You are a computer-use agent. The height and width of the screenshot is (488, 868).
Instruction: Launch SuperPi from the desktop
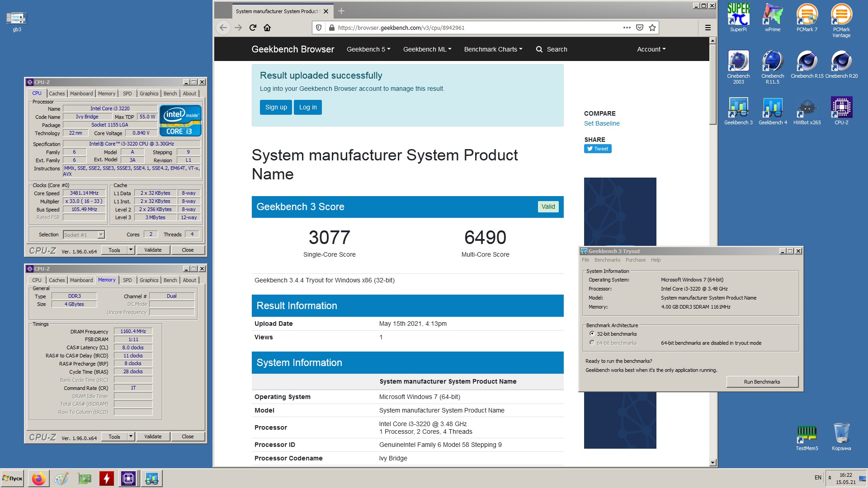click(x=738, y=18)
